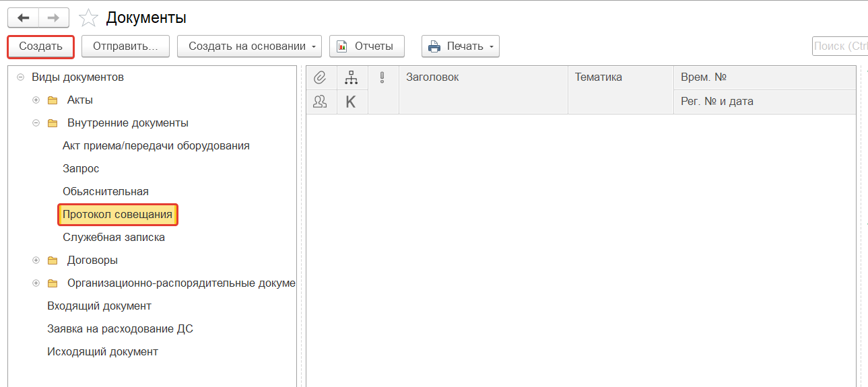Add Документы to favorites with star
This screenshot has height=387, width=868.
[88, 18]
